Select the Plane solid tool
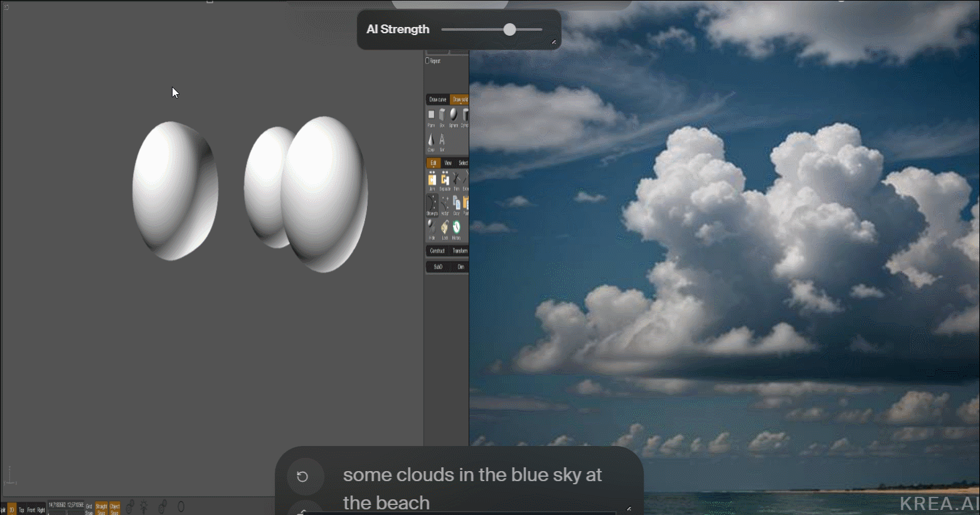The height and width of the screenshot is (515, 980). (x=431, y=117)
